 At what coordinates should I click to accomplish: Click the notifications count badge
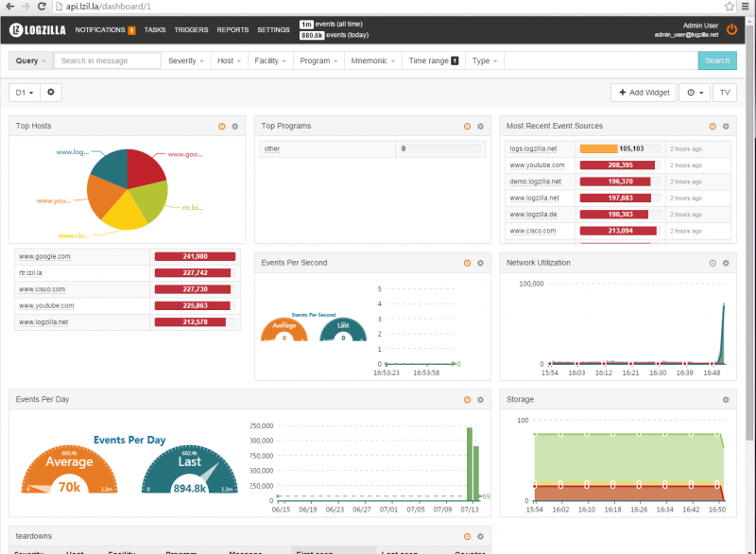(x=131, y=30)
